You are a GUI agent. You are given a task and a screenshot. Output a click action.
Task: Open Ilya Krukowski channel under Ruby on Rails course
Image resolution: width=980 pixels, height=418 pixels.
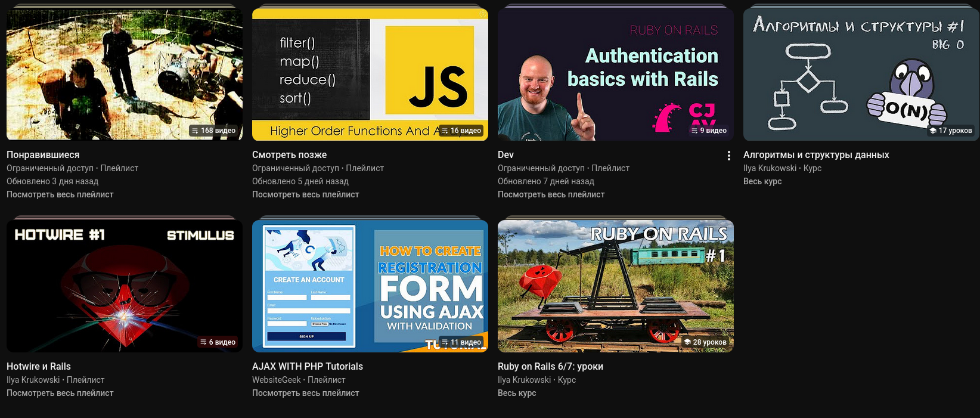point(524,380)
